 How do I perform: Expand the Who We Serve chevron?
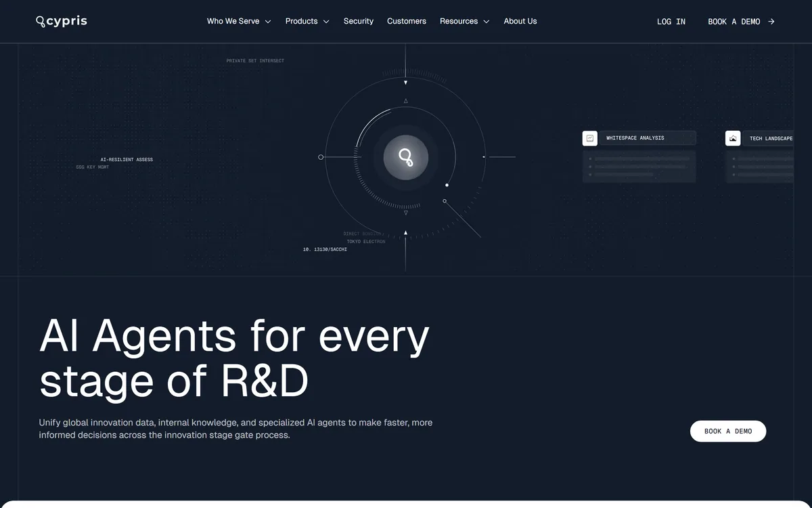click(x=267, y=22)
